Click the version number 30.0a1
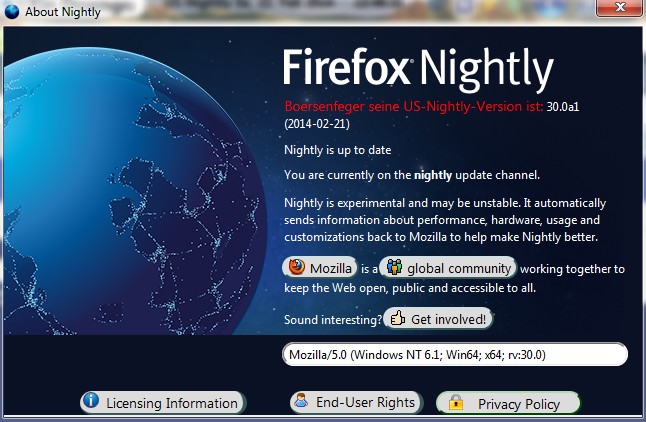The width and height of the screenshot is (646, 422). 563,107
